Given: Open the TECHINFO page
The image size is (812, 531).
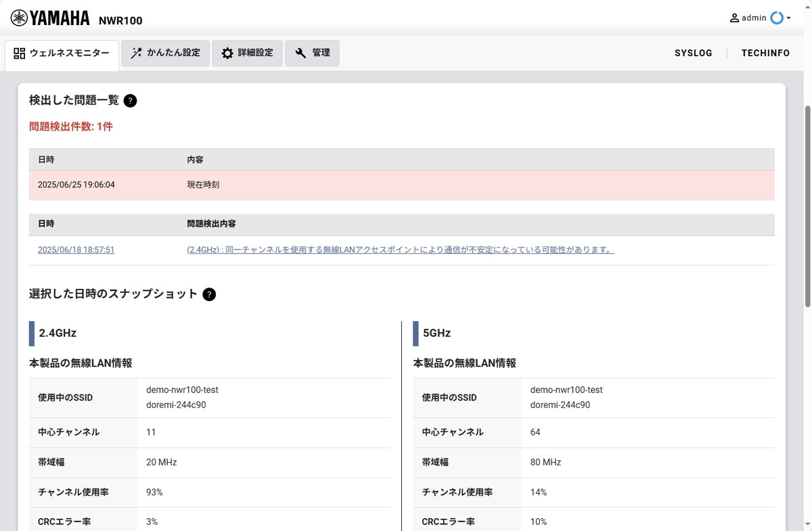Looking at the screenshot, I should 765,53.
